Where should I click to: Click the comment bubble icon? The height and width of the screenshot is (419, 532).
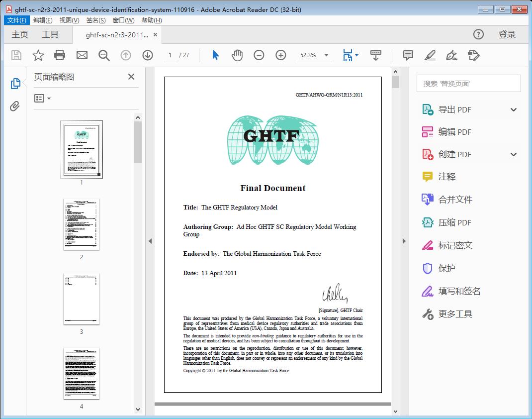click(x=408, y=55)
